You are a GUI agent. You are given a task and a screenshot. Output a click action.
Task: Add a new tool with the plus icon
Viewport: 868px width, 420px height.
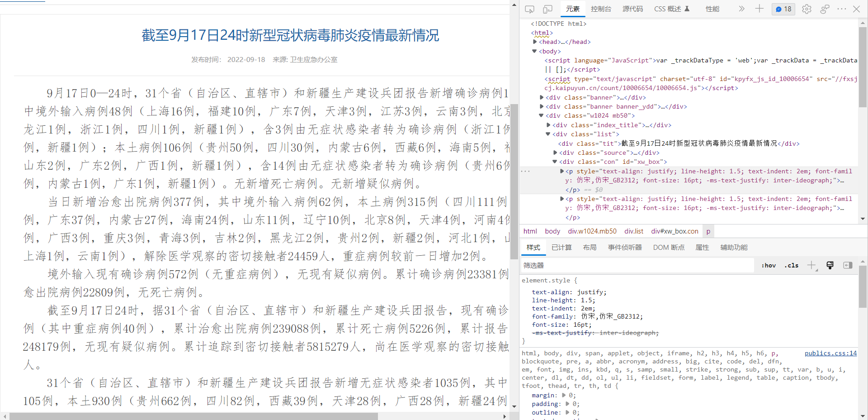(759, 9)
